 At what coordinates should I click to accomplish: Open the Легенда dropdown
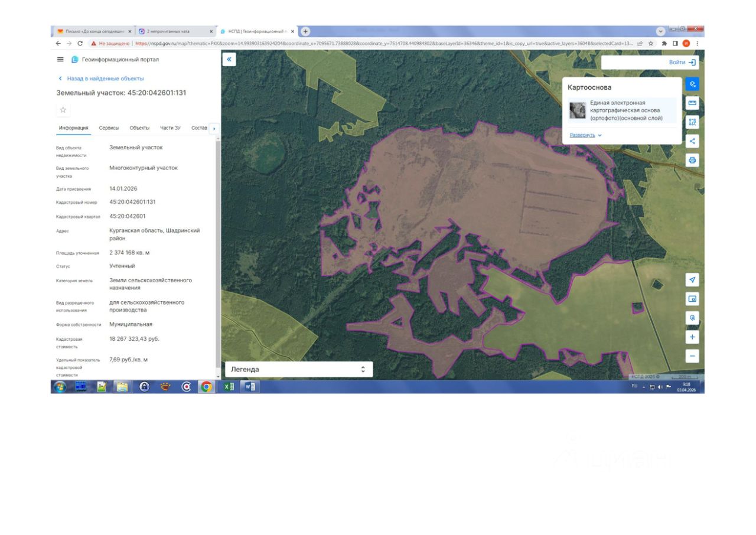(x=299, y=369)
